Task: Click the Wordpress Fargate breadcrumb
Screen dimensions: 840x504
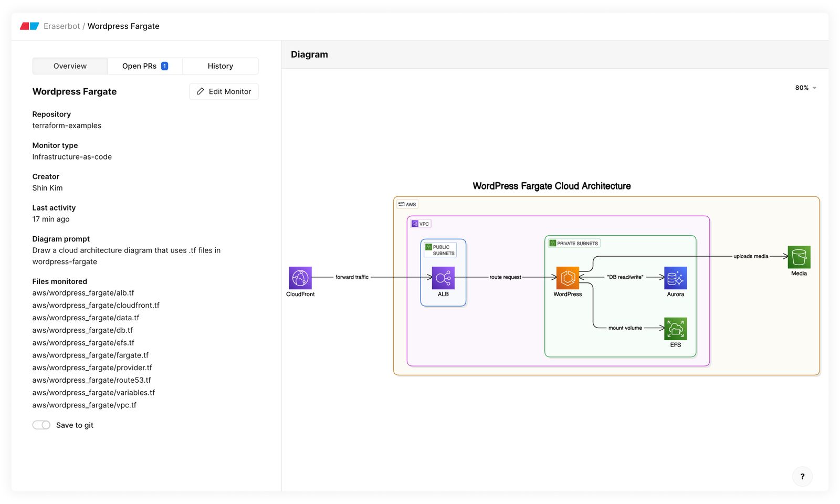Action: point(123,26)
